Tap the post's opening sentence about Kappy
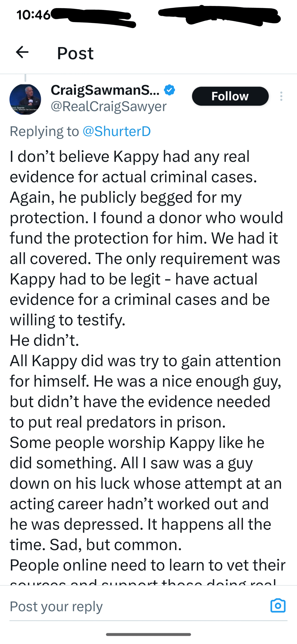 click(x=130, y=157)
